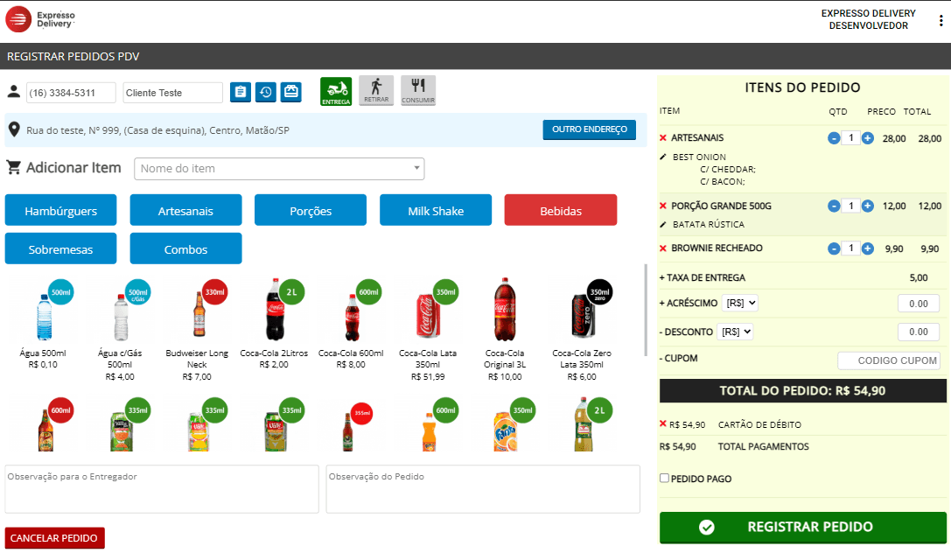Add Coca-Cola 2Litros product
This screenshot has height=560, width=951.
[274, 325]
